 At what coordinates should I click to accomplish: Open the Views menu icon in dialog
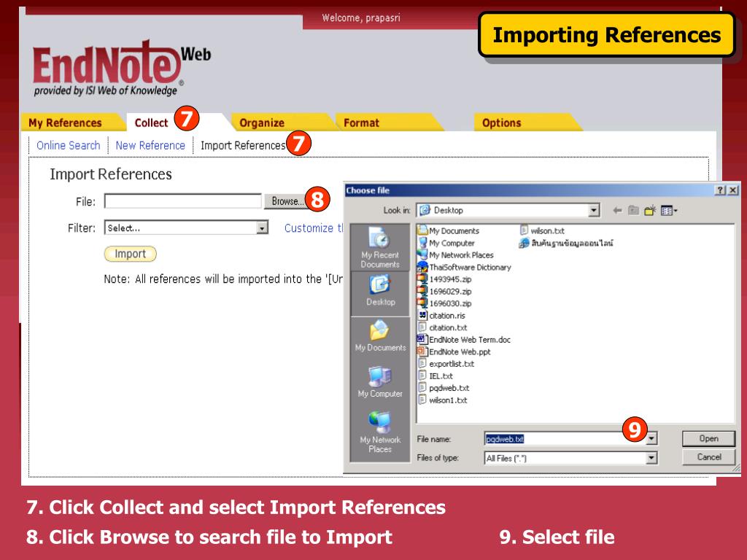[669, 211]
